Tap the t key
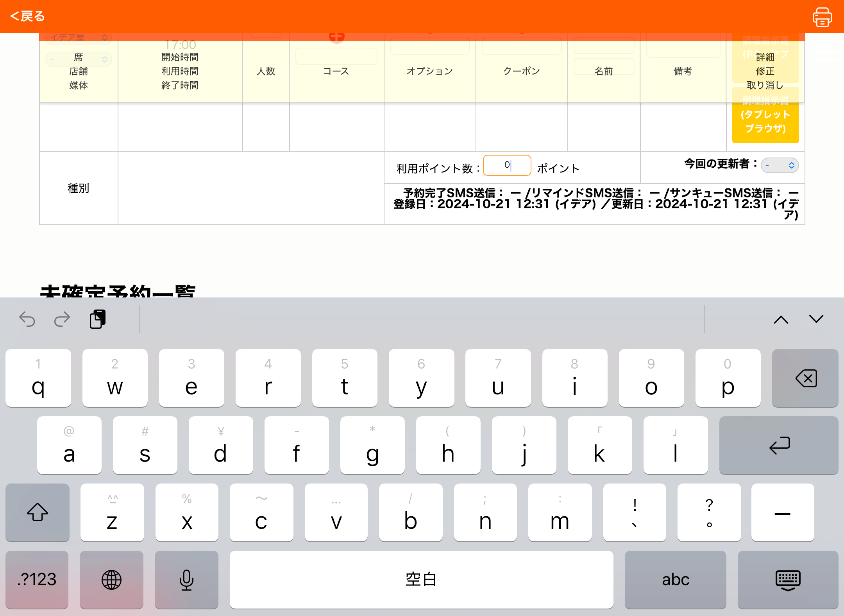The image size is (844, 616). tap(345, 378)
